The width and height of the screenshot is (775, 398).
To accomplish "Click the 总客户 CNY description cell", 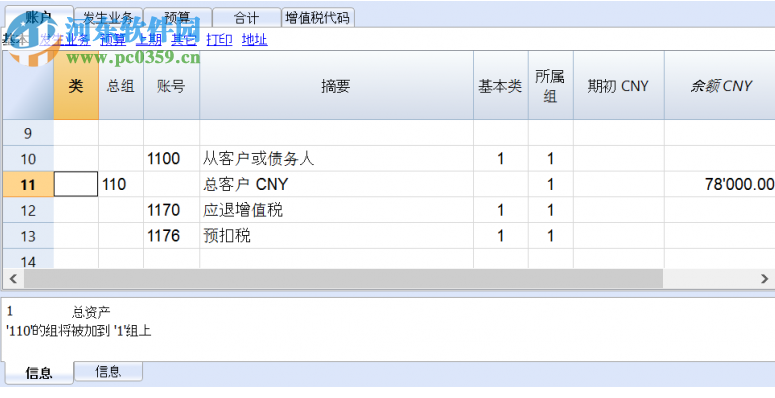I will (337, 184).
